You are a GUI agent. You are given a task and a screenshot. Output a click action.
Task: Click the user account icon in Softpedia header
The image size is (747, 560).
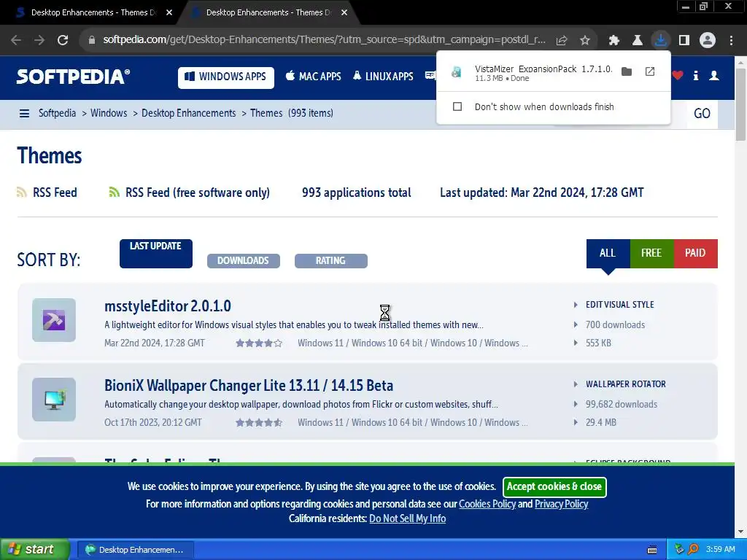pos(713,75)
